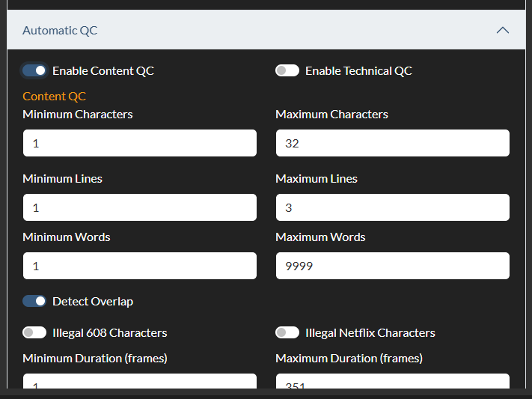Focus the Minimum Characters input field

139,143
